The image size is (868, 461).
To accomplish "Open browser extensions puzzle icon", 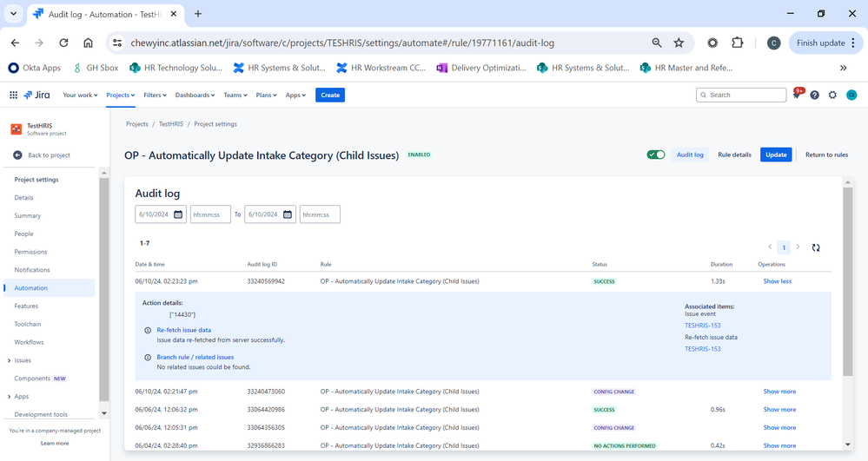I will pos(738,43).
